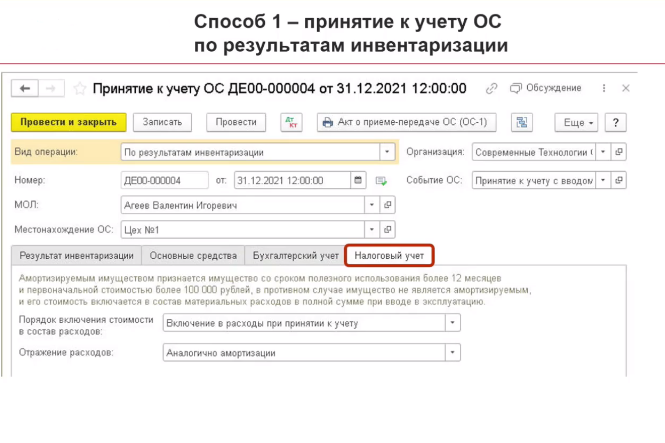Open the Вид операции dropdown arrow
Viewport: 665px width, 443px height.
pyautogui.click(x=387, y=152)
